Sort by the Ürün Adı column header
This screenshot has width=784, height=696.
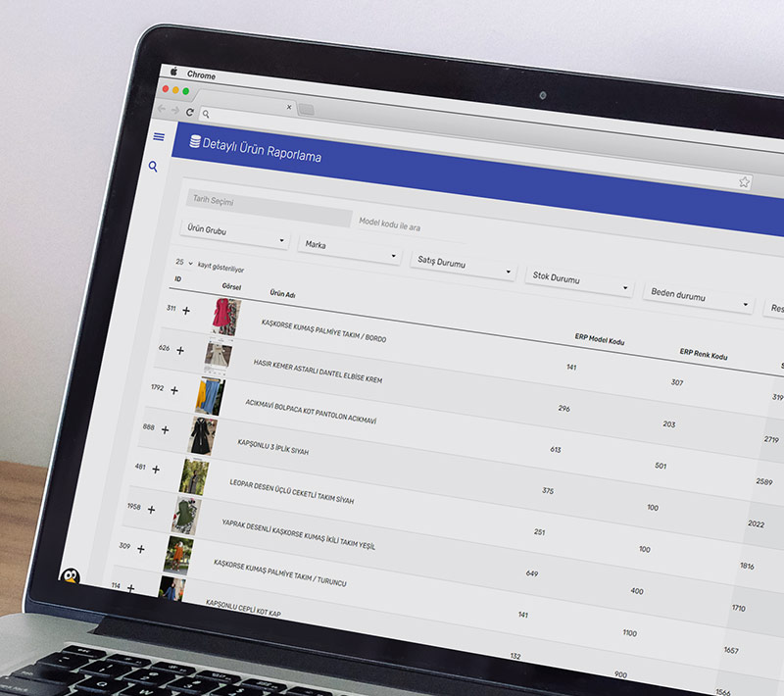click(x=282, y=294)
